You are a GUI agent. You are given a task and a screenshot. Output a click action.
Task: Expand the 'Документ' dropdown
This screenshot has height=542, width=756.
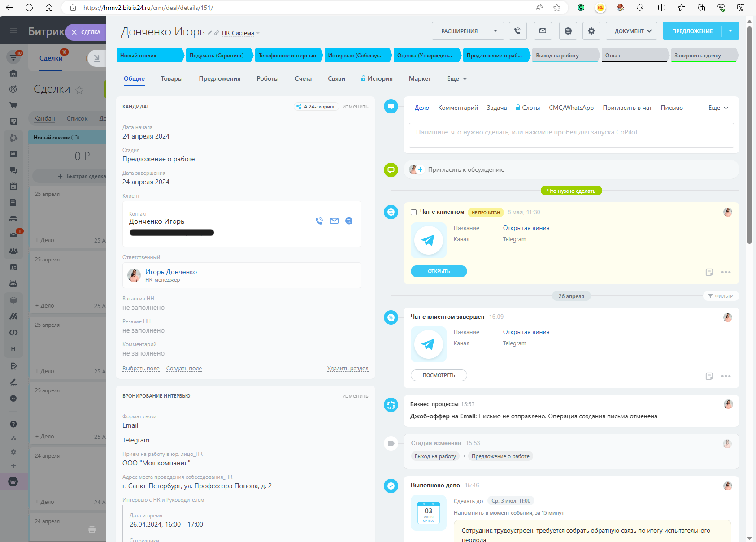coord(631,31)
